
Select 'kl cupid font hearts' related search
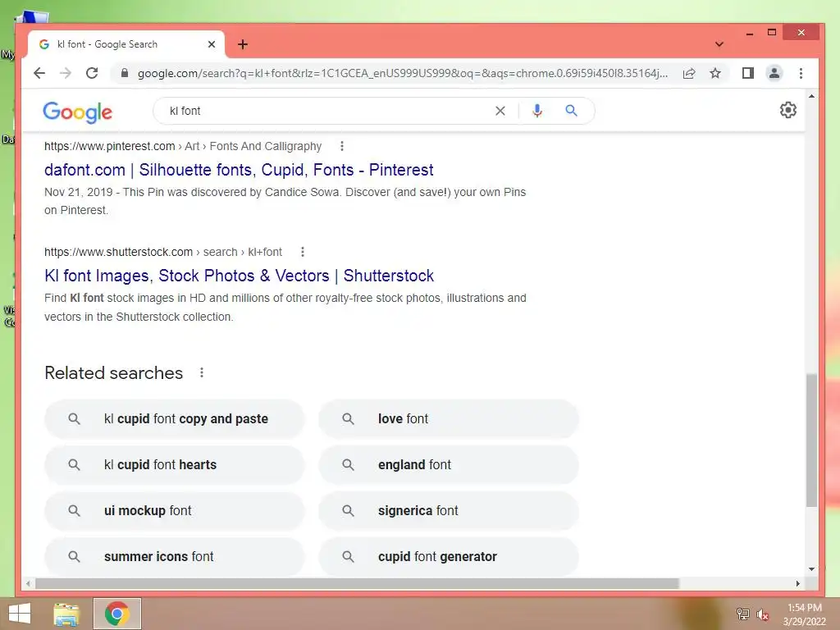(175, 465)
